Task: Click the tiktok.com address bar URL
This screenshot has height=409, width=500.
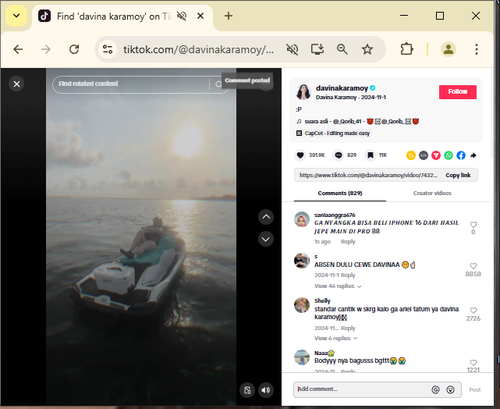Action: (198, 50)
